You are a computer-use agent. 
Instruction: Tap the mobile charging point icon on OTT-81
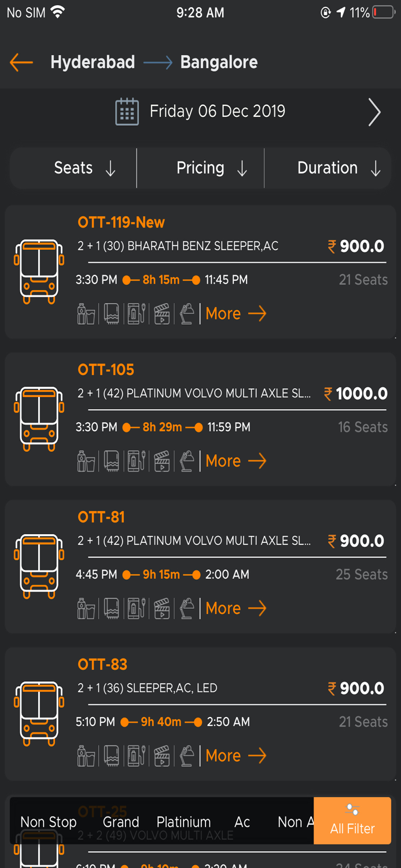(137, 608)
